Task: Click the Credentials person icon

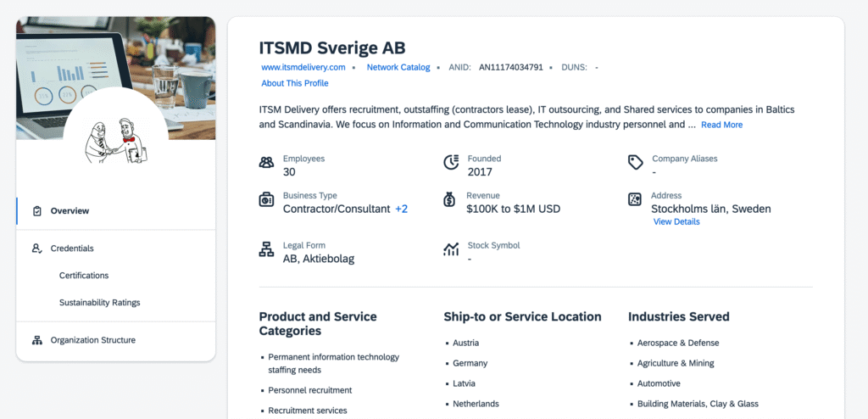Action: (x=37, y=249)
